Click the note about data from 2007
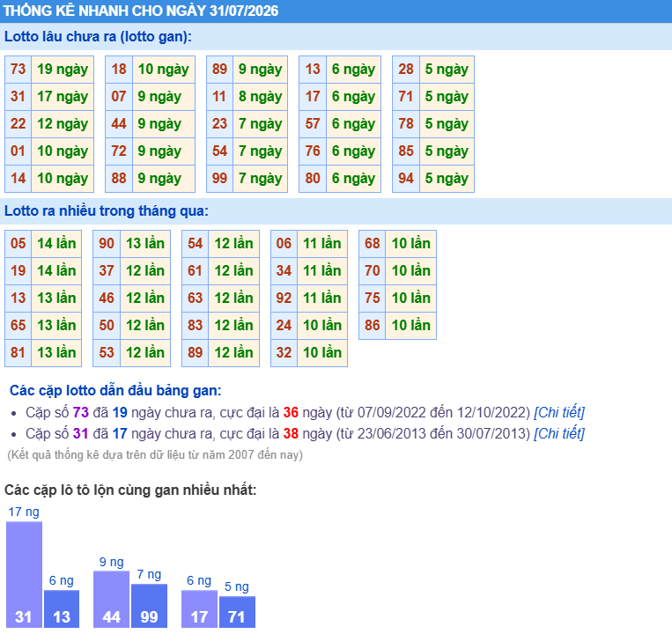The height and width of the screenshot is (634, 672). pos(155,454)
